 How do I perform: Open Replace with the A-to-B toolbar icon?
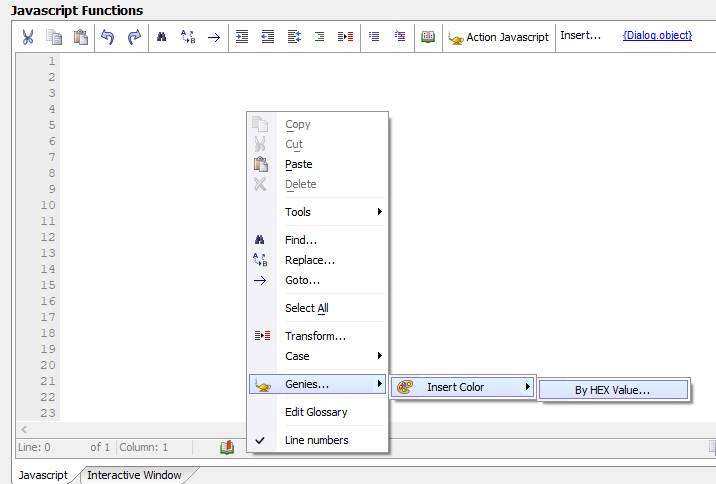(188, 37)
